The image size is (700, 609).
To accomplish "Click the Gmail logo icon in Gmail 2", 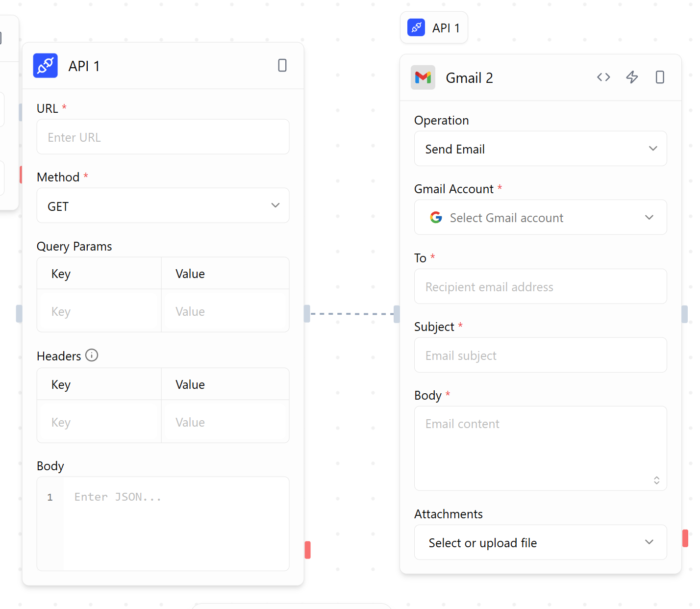I will (x=423, y=77).
